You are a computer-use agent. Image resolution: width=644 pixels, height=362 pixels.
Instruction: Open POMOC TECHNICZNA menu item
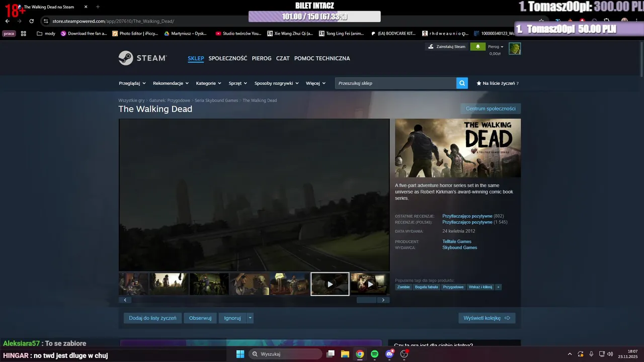[322, 58]
